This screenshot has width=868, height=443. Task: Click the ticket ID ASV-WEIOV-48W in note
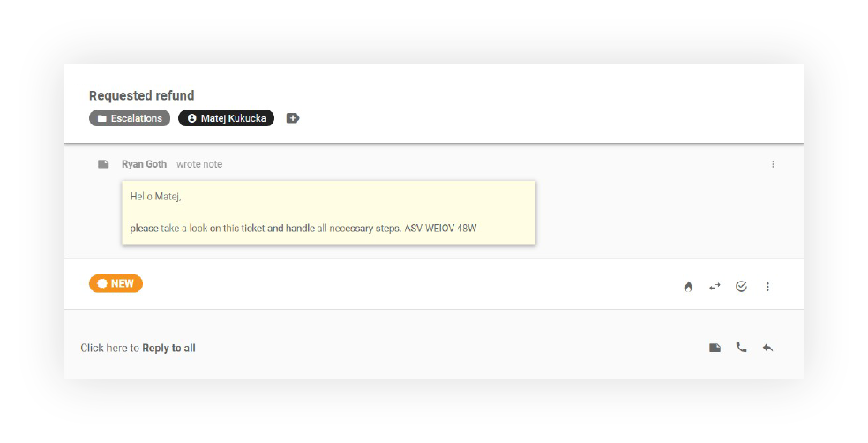440,229
